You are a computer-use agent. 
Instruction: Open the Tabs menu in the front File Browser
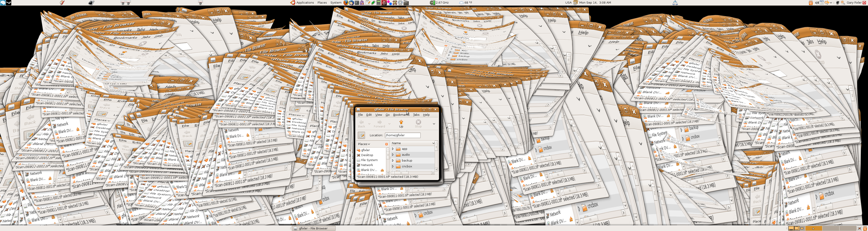click(x=416, y=115)
